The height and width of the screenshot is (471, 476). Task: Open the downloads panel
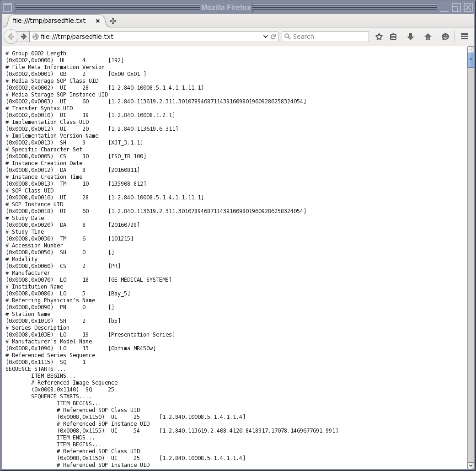pyautogui.click(x=411, y=37)
